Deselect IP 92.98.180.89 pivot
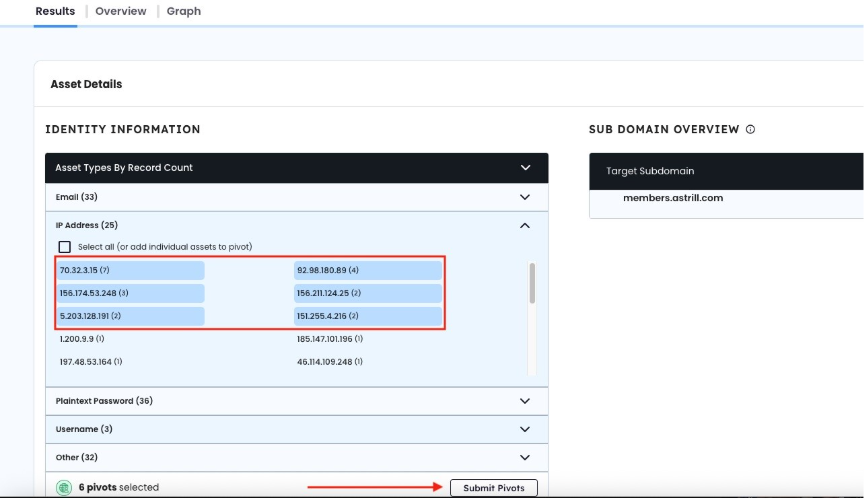 pyautogui.click(x=368, y=270)
